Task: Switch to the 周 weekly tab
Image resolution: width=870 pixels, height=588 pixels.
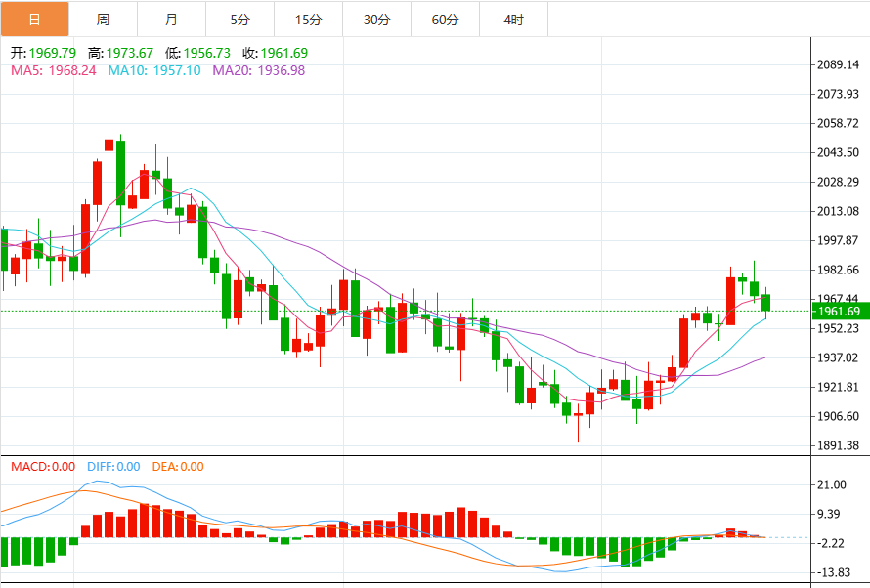Action: [104, 20]
